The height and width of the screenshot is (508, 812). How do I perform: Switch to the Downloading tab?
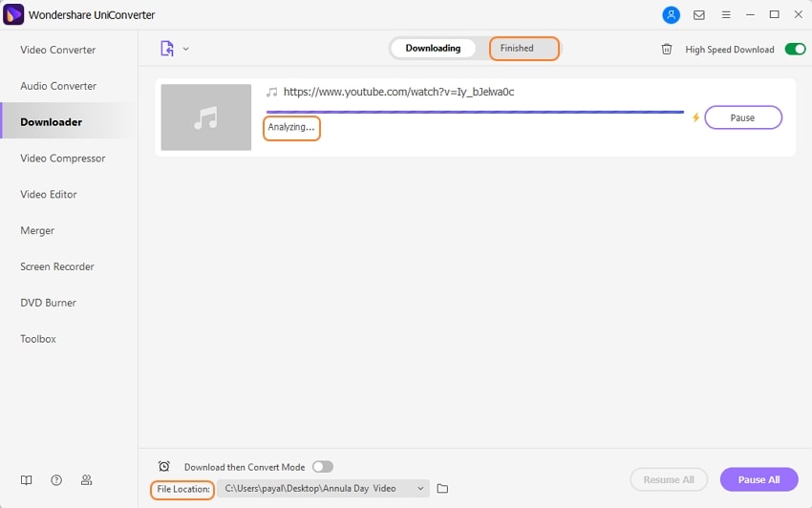coord(433,48)
